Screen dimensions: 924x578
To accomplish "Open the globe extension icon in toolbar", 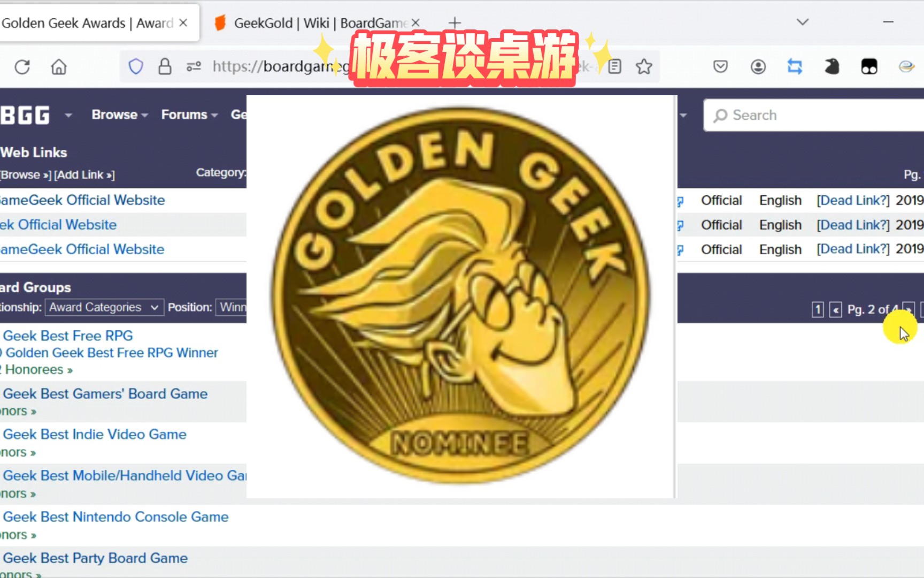I will tap(906, 66).
